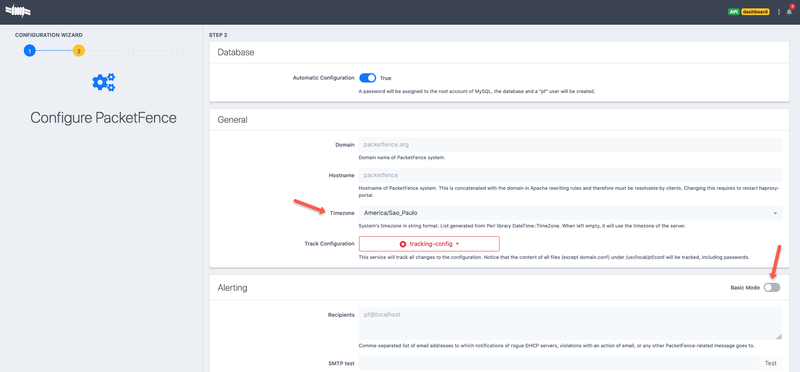Expand the tracking-config service dropdown
Image resolution: width=800 pixels, height=372 pixels.
tap(429, 244)
